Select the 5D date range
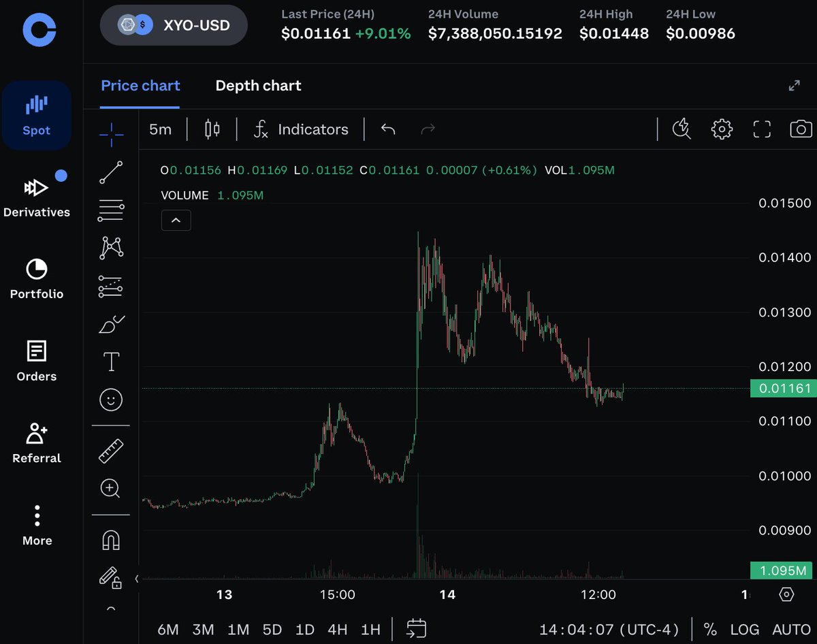 pos(272,630)
